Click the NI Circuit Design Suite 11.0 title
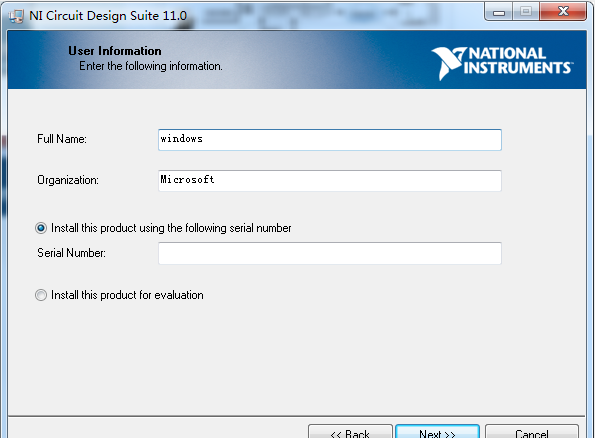 [108, 16]
